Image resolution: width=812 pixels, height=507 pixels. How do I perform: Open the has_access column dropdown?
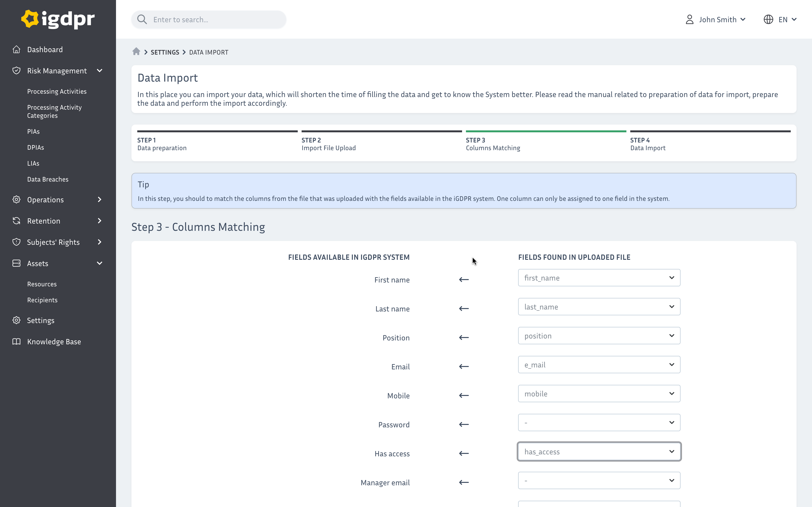tap(599, 451)
